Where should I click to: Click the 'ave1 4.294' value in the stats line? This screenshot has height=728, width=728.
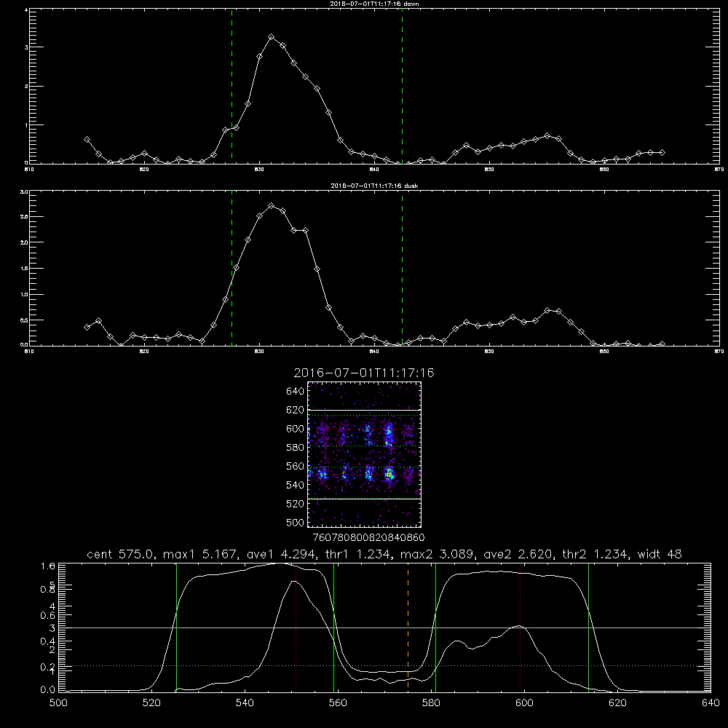pos(282,554)
